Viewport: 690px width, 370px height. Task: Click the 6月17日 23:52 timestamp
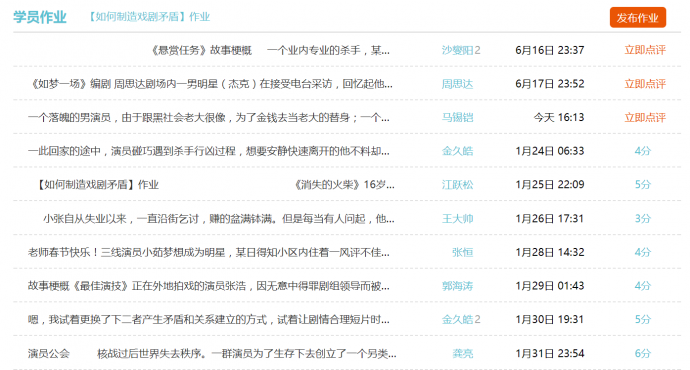(550, 84)
